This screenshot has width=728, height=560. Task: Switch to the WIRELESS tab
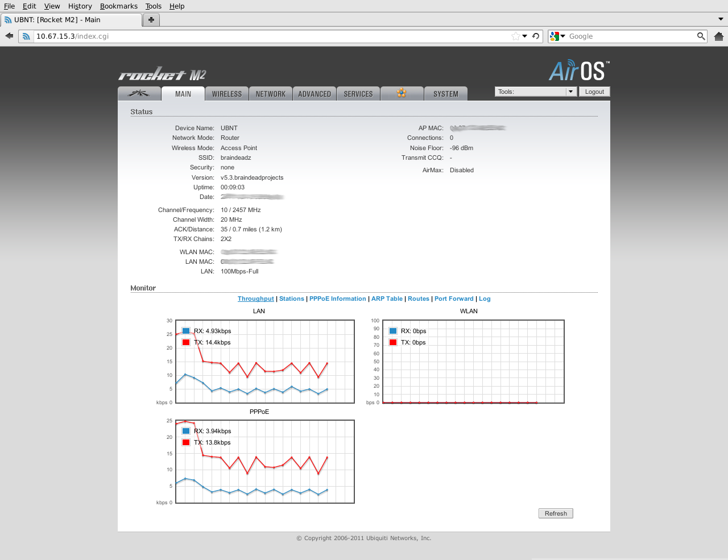click(x=227, y=94)
